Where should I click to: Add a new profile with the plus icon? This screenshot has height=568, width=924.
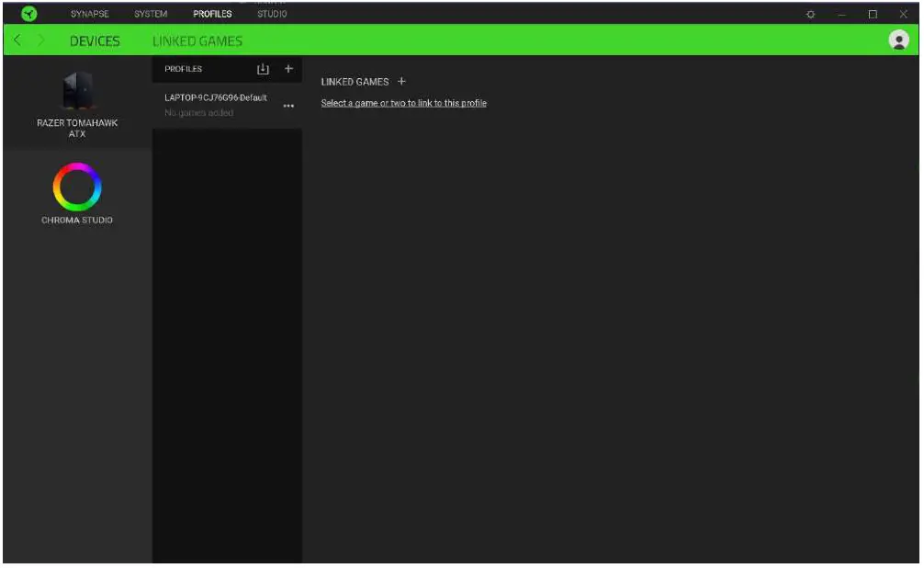(x=288, y=68)
